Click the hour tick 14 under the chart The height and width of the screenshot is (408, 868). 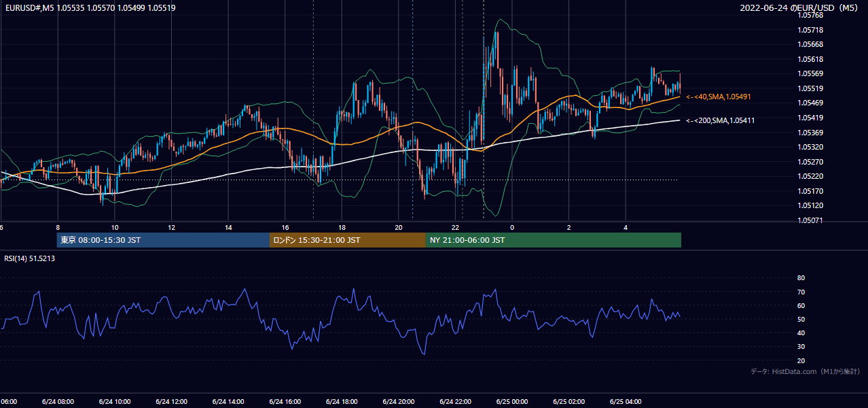click(x=228, y=227)
